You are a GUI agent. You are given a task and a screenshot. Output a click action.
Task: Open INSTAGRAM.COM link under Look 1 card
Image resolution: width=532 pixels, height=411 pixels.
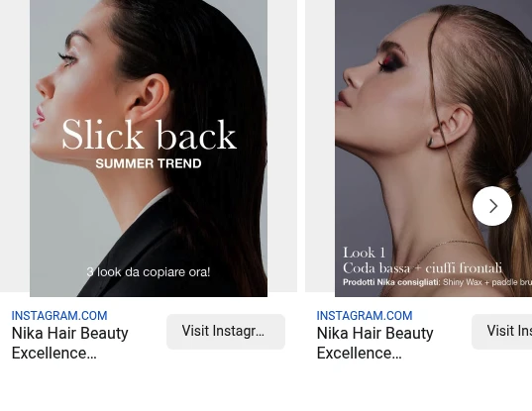pyautogui.click(x=365, y=316)
